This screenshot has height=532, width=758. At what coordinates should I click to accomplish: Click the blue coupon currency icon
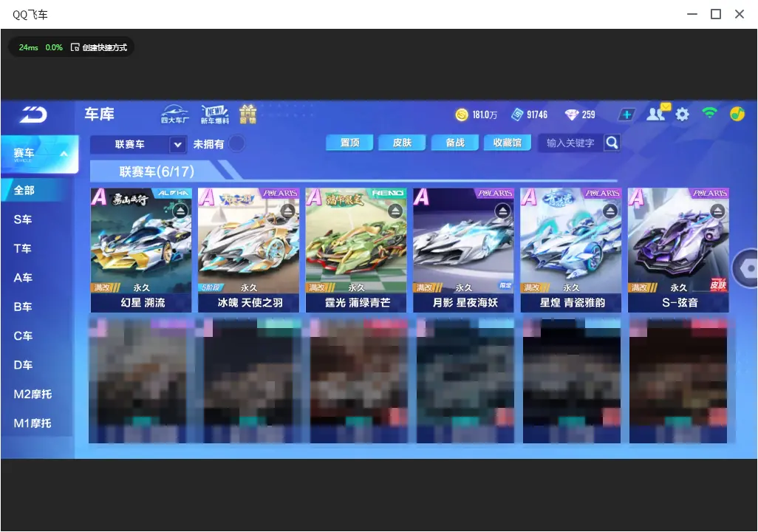(517, 115)
